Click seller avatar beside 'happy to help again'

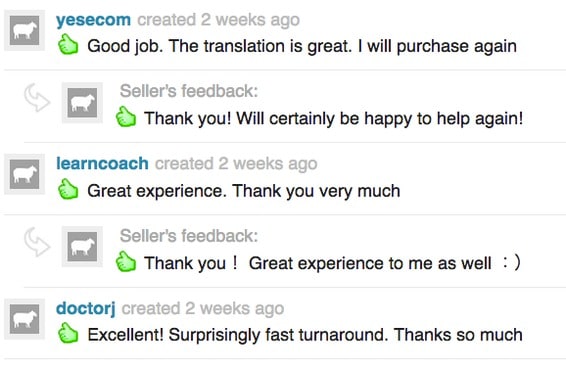(x=82, y=103)
